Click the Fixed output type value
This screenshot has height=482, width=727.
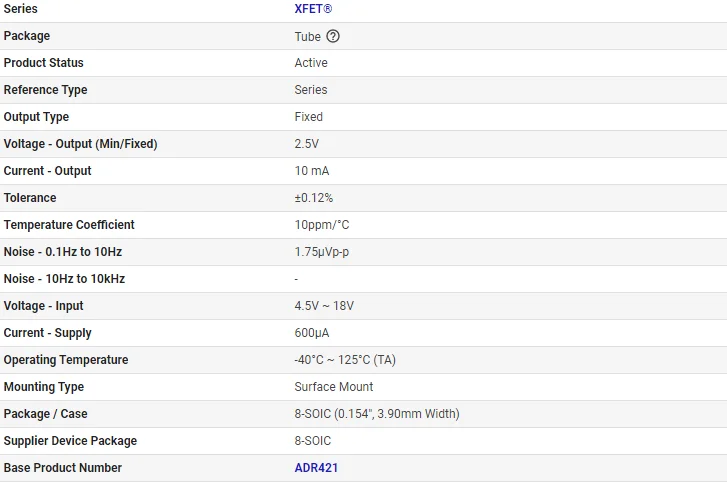(308, 117)
